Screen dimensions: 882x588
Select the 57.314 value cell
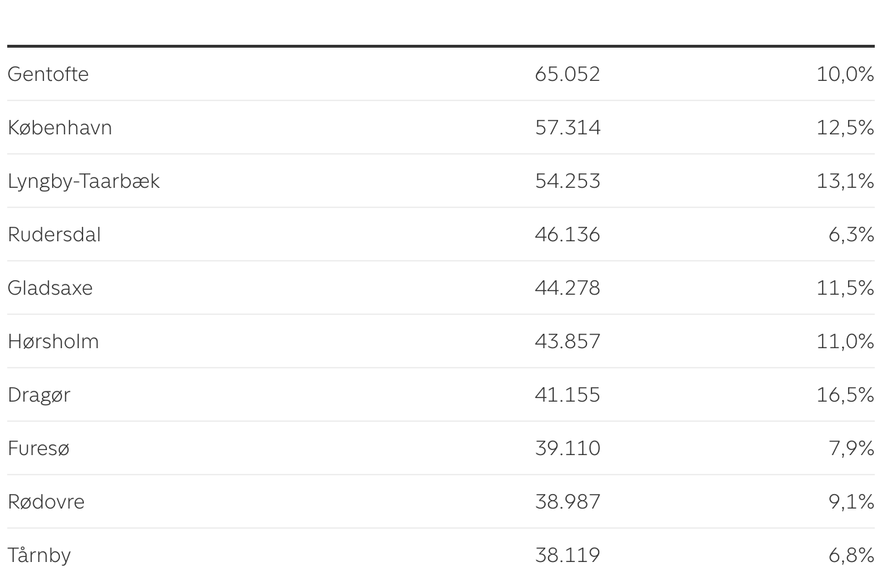click(x=568, y=128)
